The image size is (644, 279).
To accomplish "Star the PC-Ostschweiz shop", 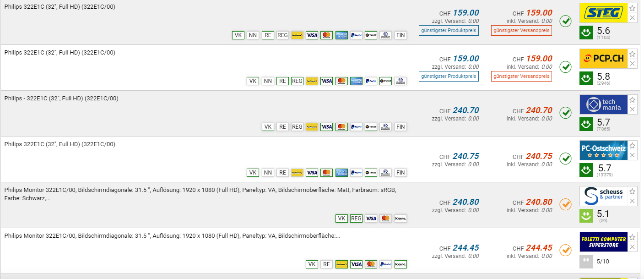I will pyautogui.click(x=632, y=146).
